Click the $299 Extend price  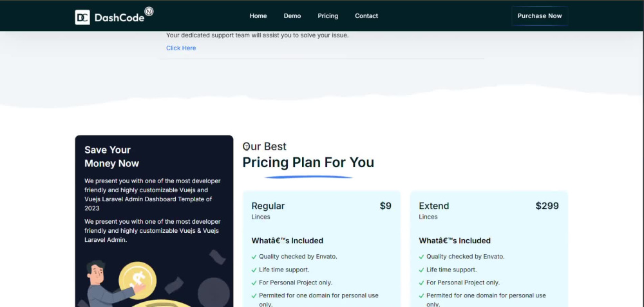coord(547,206)
